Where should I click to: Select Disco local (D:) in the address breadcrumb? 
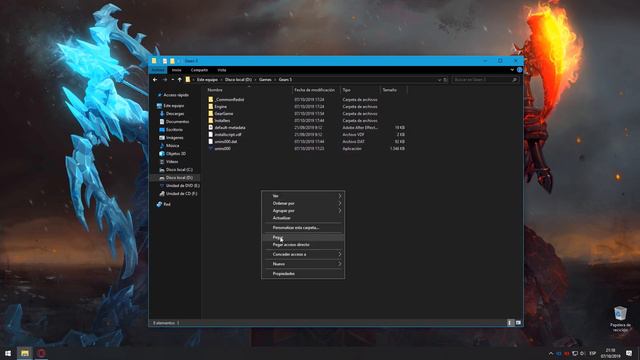coord(238,80)
